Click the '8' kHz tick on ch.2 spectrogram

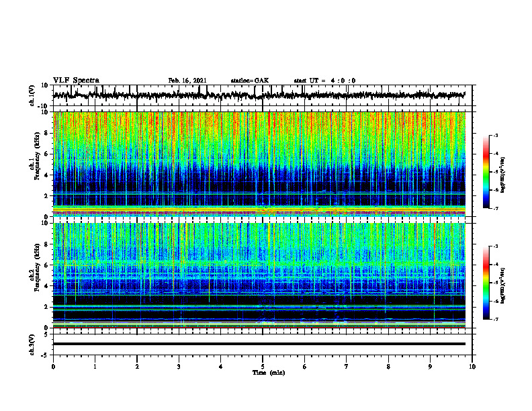47,244
